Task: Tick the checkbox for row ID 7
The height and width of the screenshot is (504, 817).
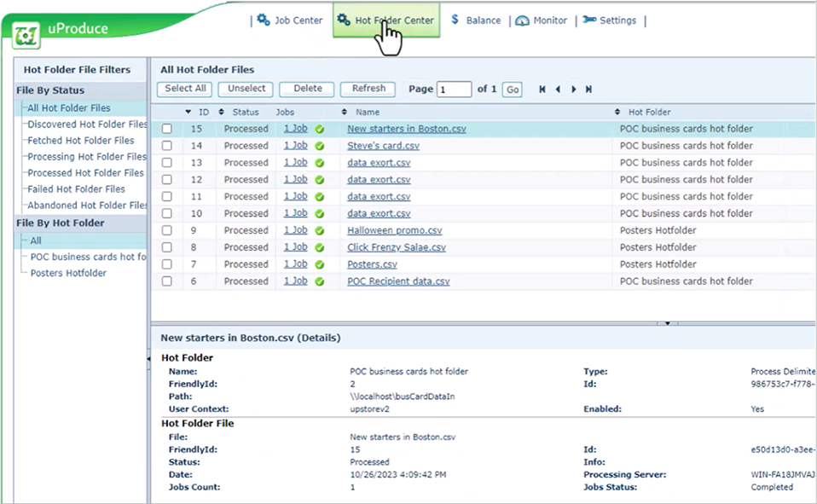Action: coord(167,264)
